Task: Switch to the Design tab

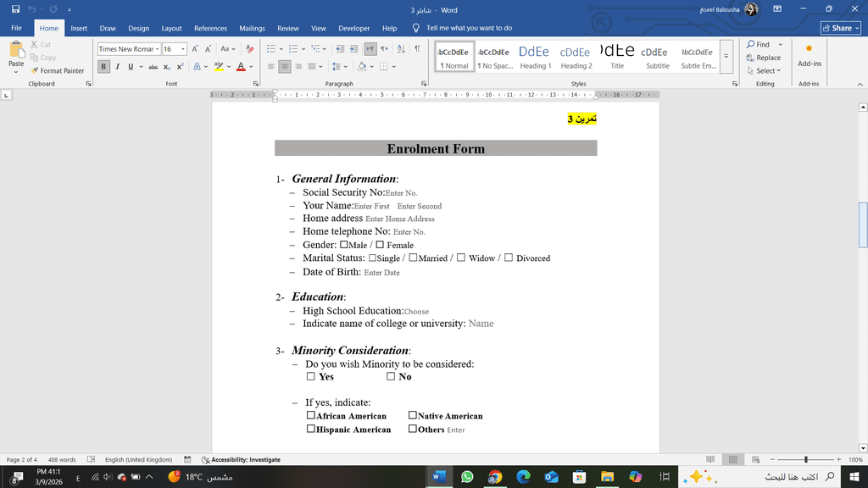Action: [x=138, y=28]
